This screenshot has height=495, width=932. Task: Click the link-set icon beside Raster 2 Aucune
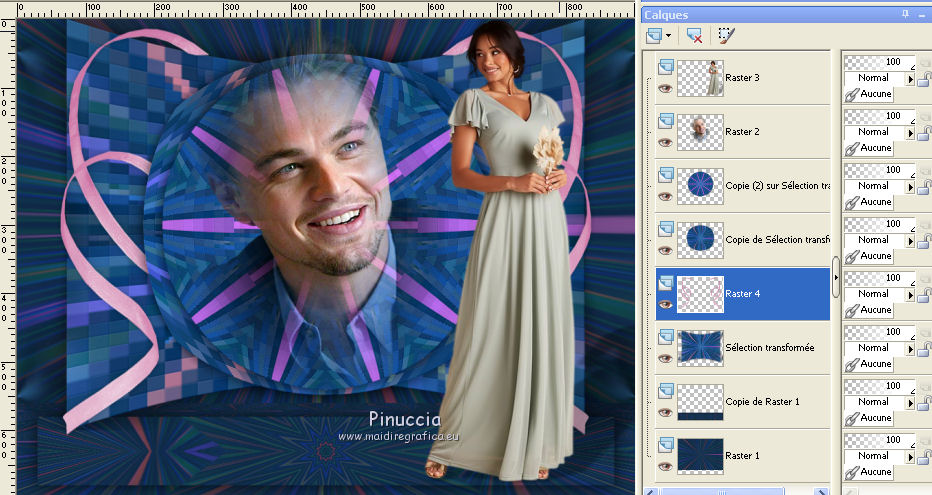point(852,148)
